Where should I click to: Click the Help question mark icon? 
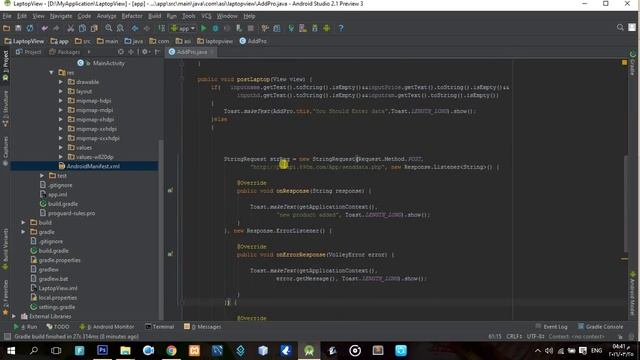point(341,28)
